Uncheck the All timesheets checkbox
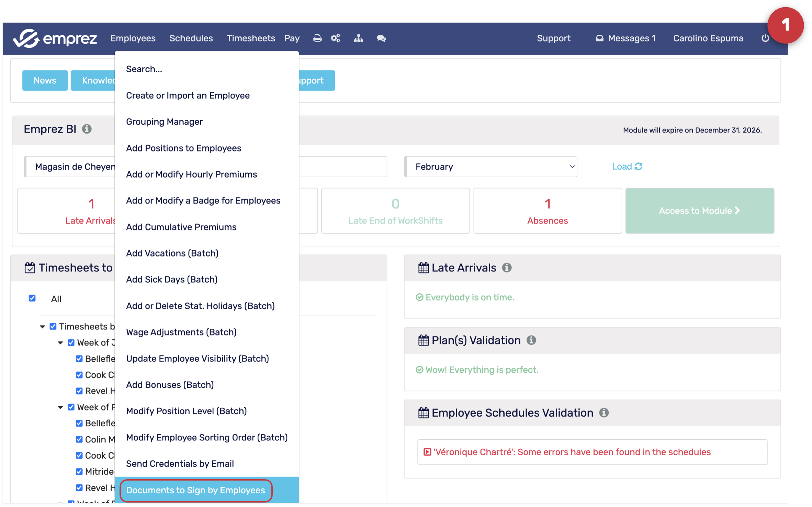 32,298
